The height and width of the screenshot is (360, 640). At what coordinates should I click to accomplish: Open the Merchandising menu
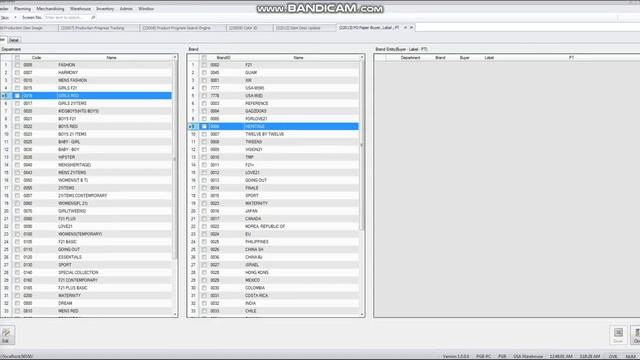[x=50, y=9]
